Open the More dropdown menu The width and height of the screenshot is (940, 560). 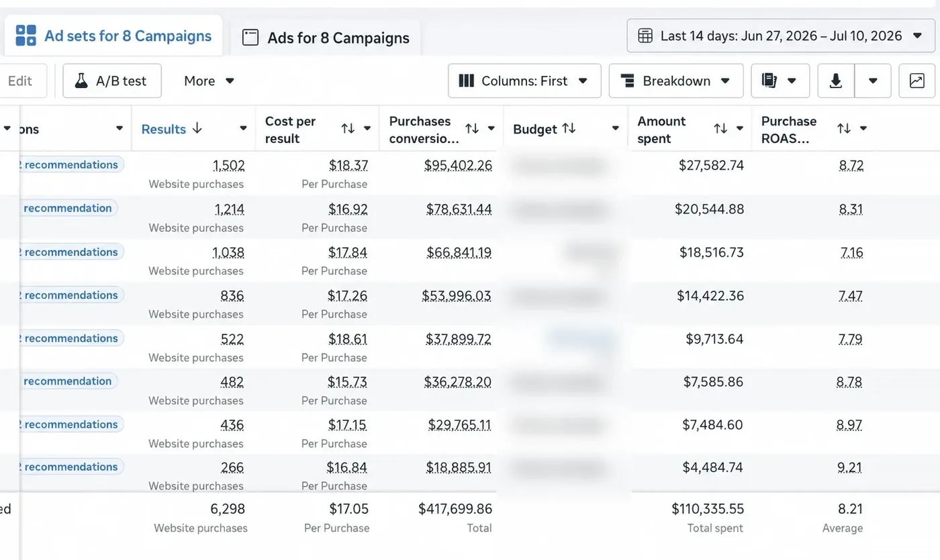click(209, 81)
